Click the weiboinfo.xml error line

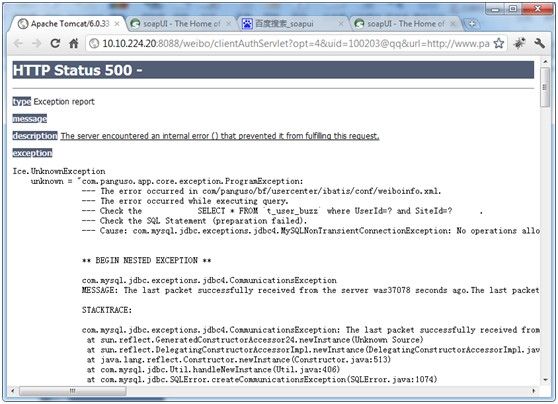262,191
